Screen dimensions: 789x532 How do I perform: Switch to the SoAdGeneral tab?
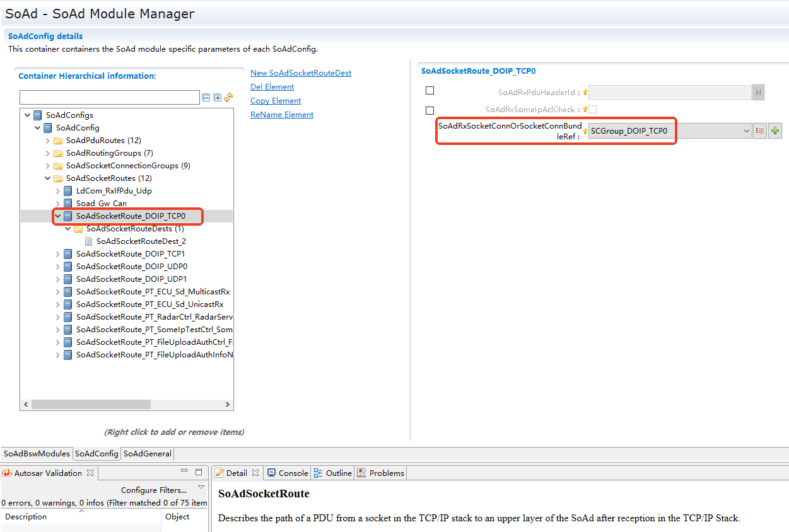coord(147,453)
